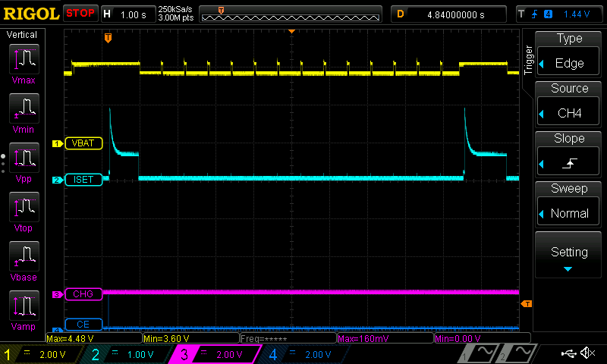Viewport: 607px width, 364px height.
Task: Click the channel 3 ground marker
Action: pos(58,294)
